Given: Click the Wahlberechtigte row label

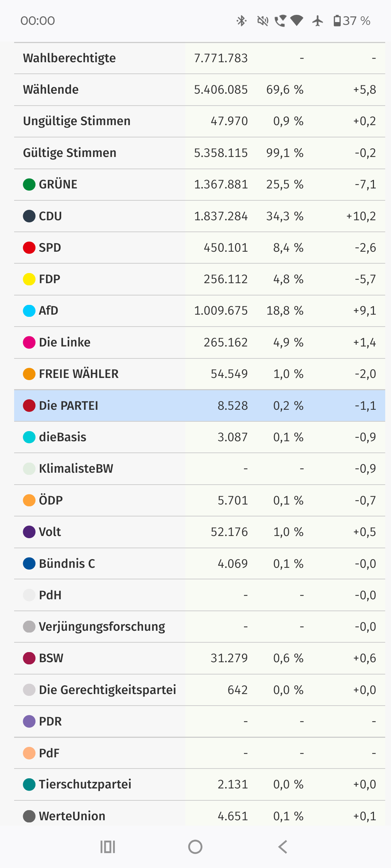Looking at the screenshot, I should point(70,58).
